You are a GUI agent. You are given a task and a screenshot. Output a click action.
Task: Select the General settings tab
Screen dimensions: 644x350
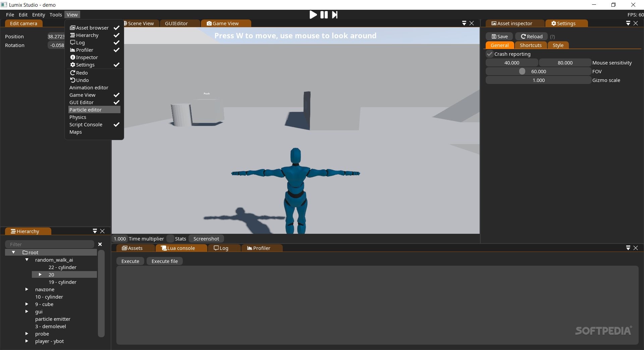[500, 45]
